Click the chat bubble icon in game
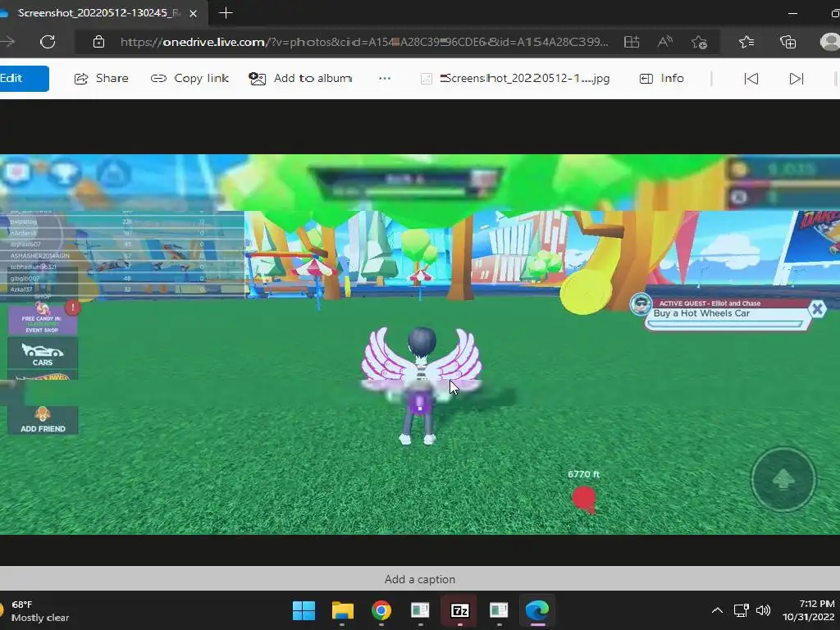Image resolution: width=840 pixels, height=630 pixels. [x=18, y=172]
